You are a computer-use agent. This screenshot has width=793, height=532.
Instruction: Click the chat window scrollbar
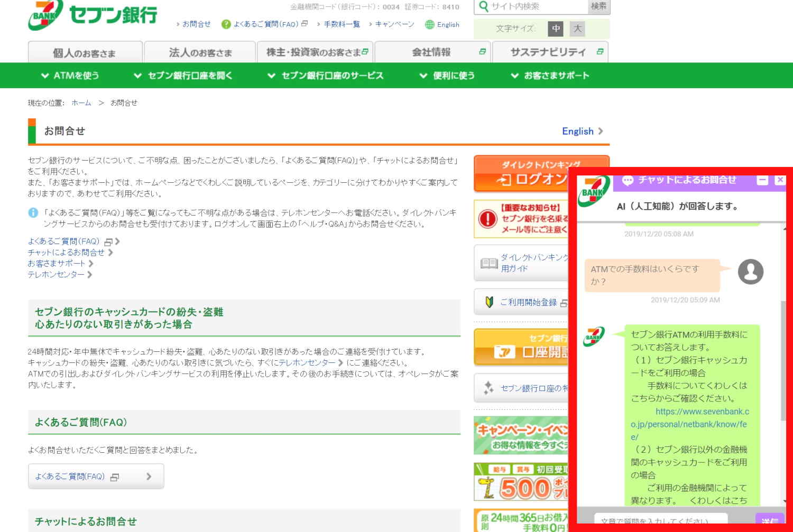(x=783, y=361)
